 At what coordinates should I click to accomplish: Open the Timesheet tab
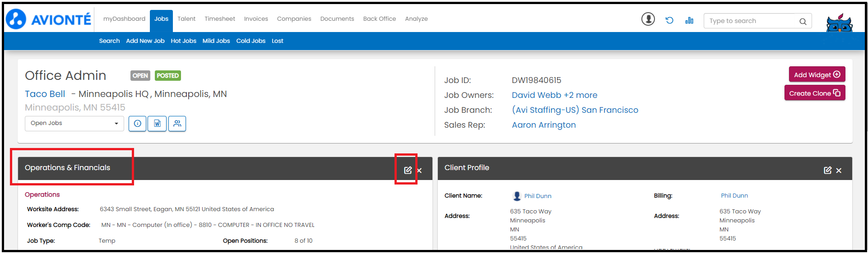(x=220, y=19)
